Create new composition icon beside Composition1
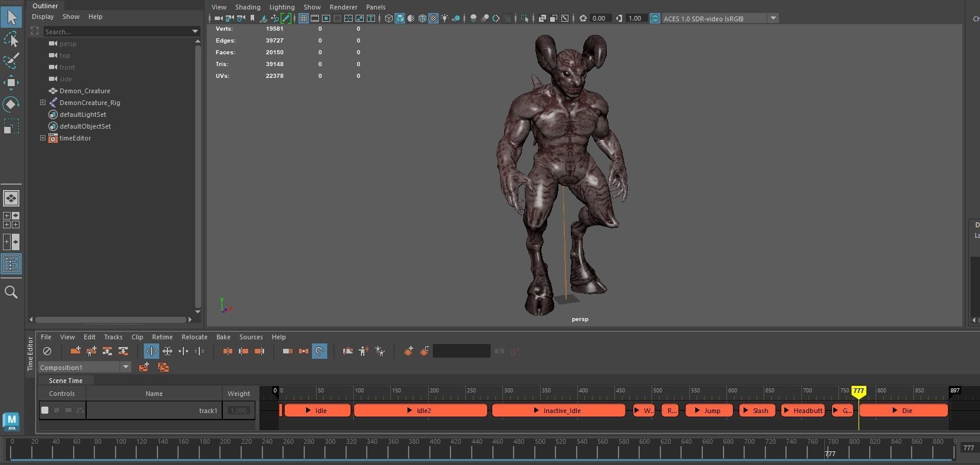 [144, 367]
